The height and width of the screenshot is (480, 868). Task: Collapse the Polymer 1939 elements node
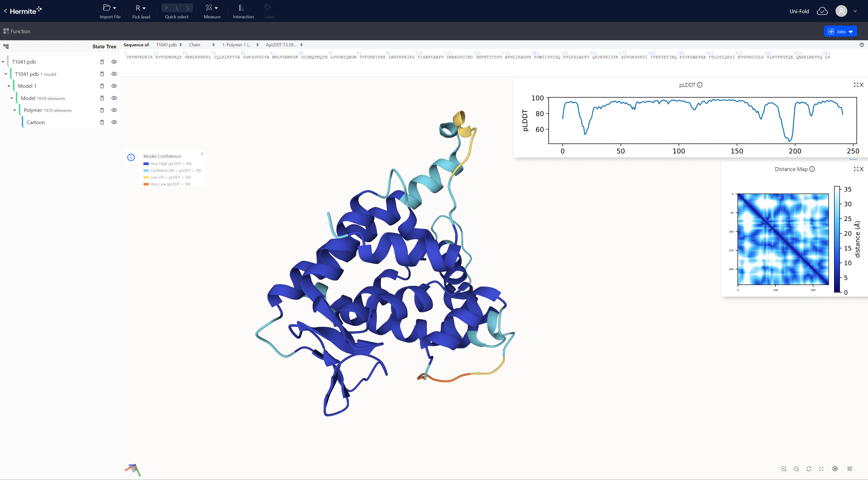[14, 111]
